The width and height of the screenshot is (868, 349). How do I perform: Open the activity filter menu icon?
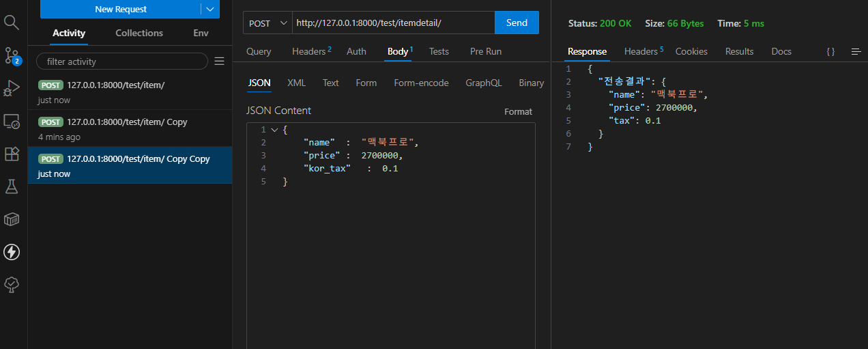pyautogui.click(x=219, y=61)
